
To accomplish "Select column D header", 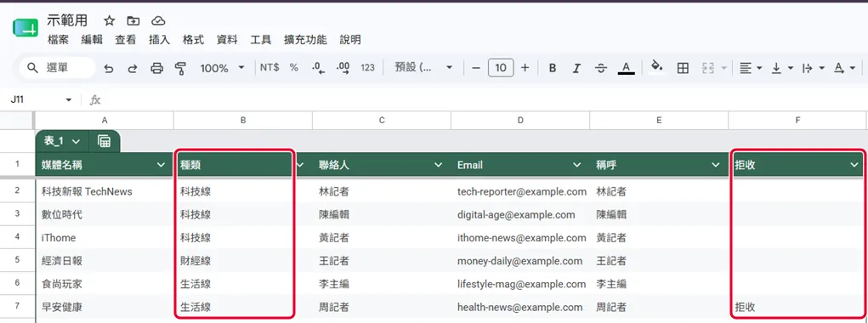I will pyautogui.click(x=520, y=121).
